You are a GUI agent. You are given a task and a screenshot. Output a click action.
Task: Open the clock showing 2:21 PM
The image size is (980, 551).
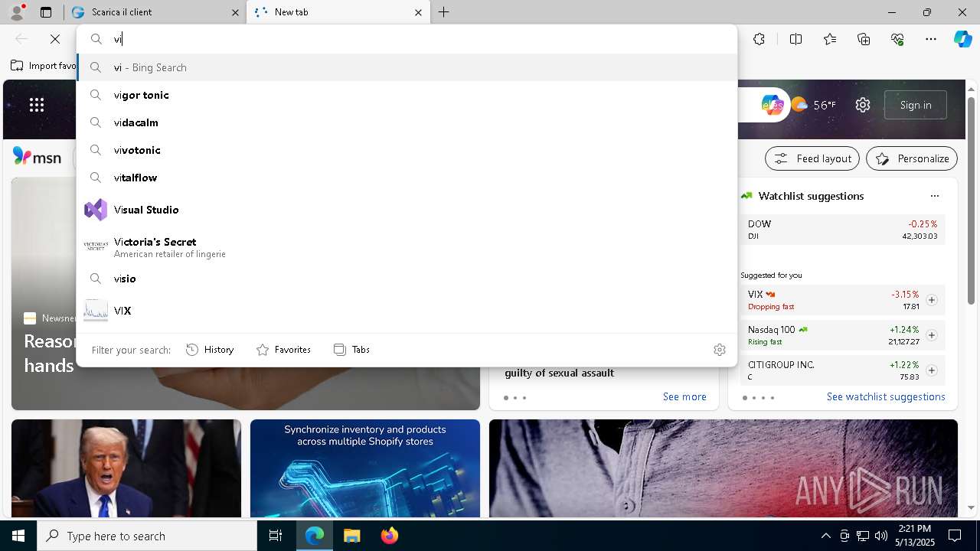tap(915, 536)
